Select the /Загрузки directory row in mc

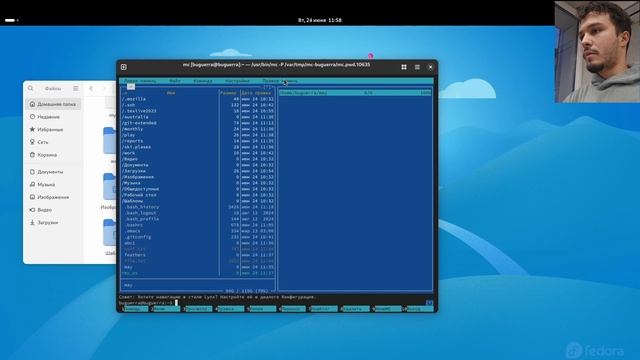198,171
